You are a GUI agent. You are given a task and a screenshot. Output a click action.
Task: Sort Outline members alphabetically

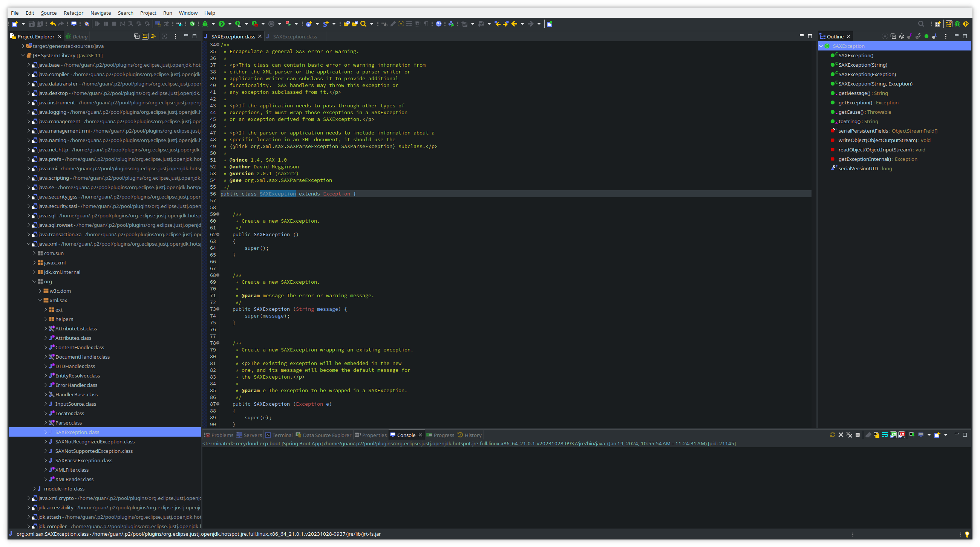[x=902, y=37]
